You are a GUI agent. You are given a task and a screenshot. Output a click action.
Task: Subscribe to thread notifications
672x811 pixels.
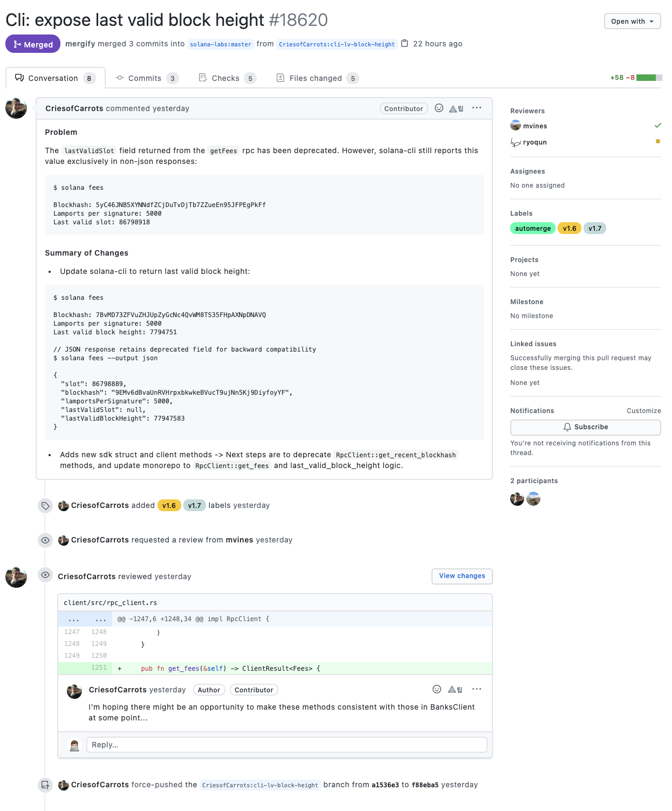(586, 427)
